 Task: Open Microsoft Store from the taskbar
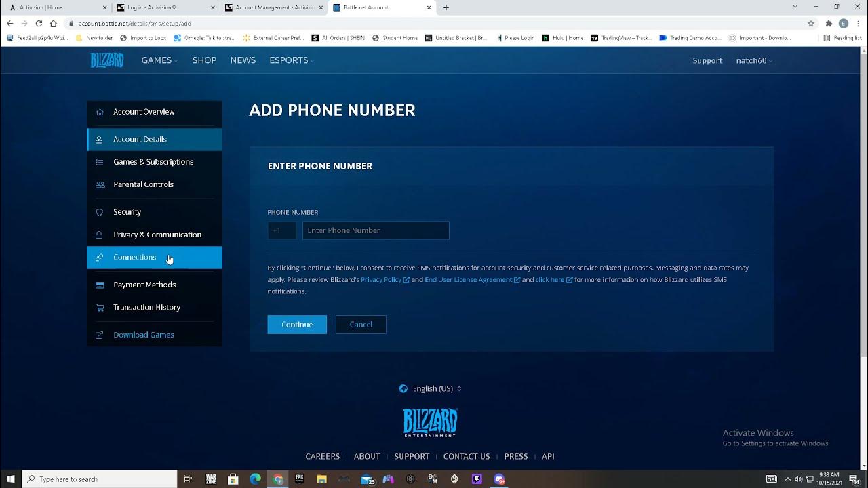233,479
